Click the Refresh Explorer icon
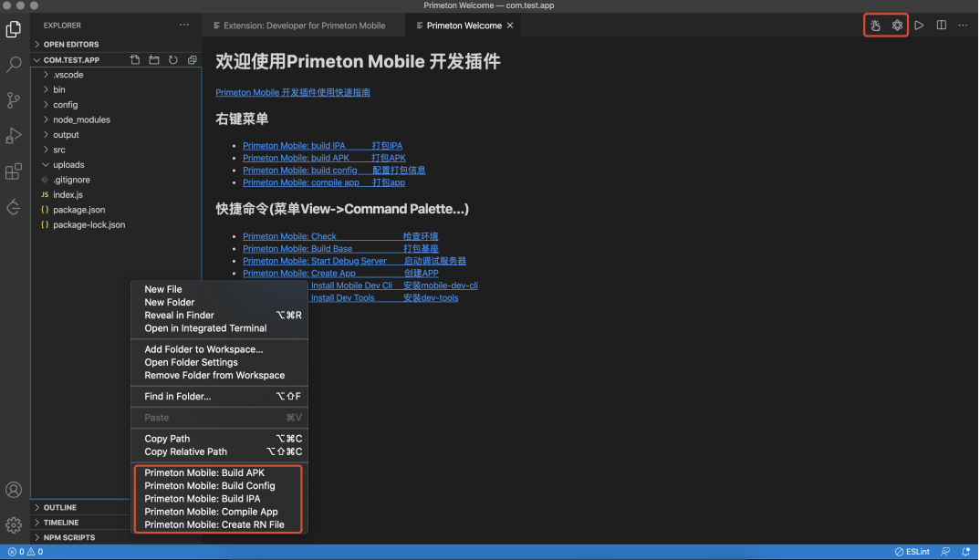980x560 pixels. pos(172,60)
